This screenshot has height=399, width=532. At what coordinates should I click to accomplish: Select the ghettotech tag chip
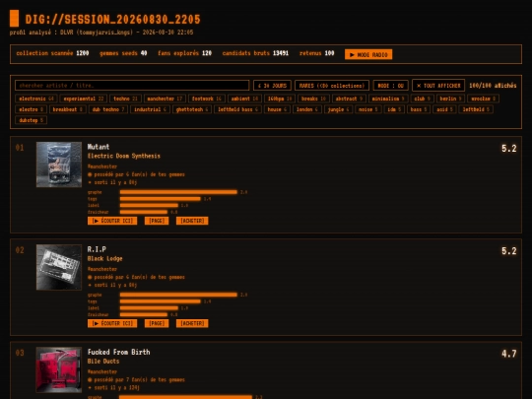[192, 109]
